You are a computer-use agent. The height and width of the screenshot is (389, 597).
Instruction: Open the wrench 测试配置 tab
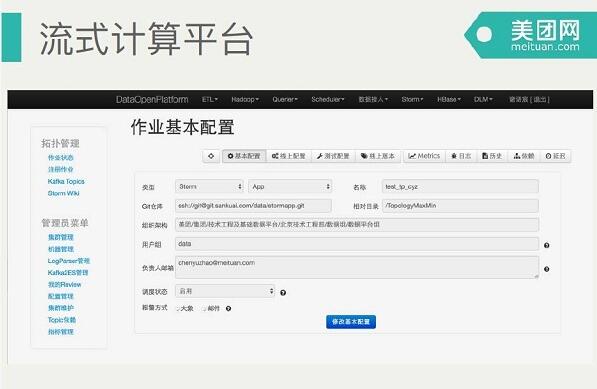pos(333,156)
